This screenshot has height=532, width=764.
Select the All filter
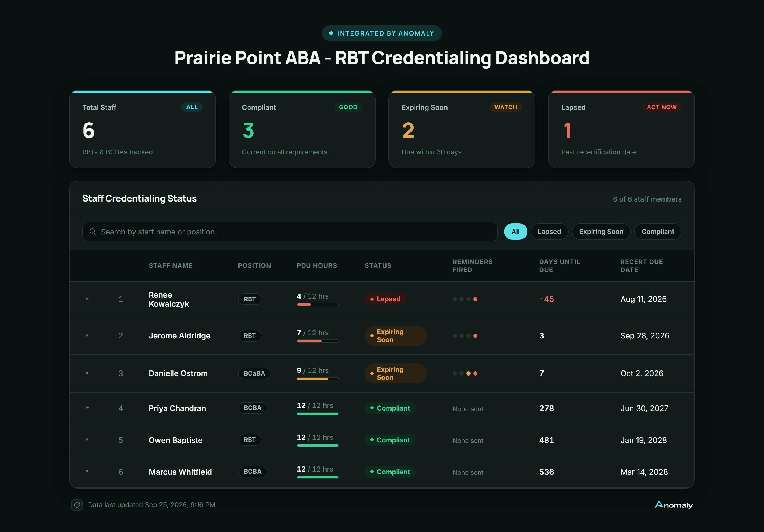(515, 232)
